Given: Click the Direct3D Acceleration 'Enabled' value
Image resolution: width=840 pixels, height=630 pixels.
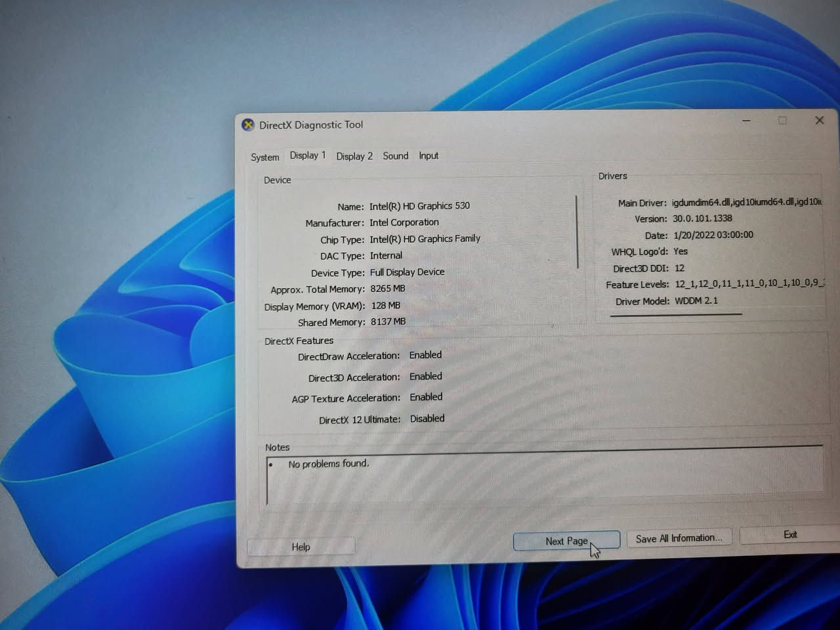Looking at the screenshot, I should pyautogui.click(x=426, y=376).
